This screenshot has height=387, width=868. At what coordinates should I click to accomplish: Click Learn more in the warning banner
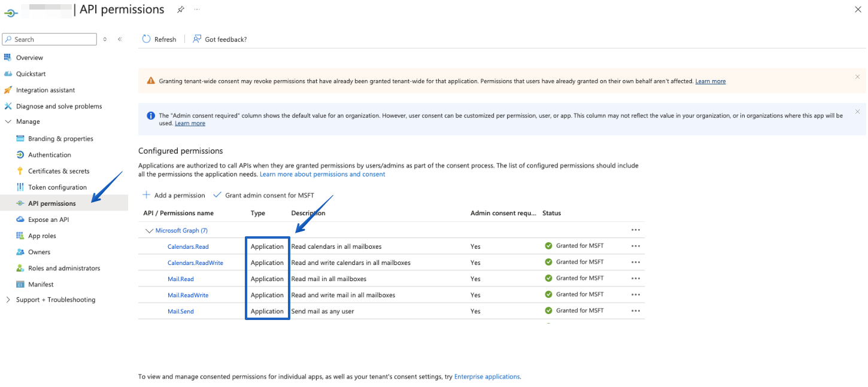(711, 81)
